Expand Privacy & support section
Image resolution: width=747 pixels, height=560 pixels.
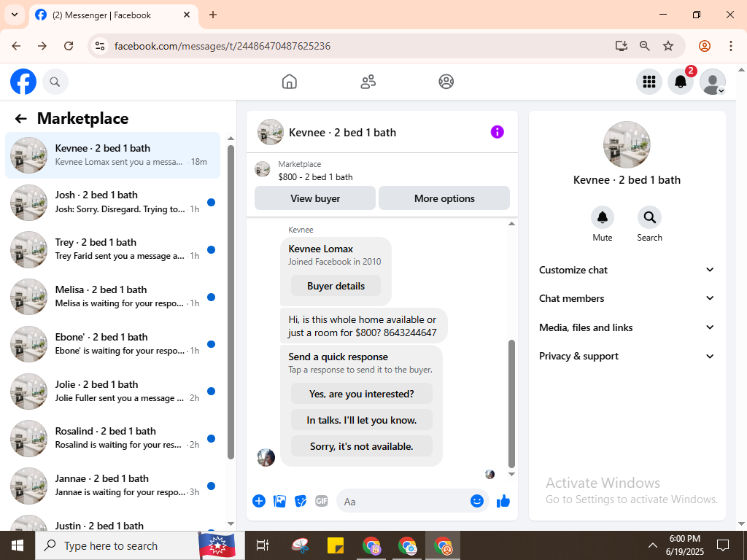click(627, 356)
